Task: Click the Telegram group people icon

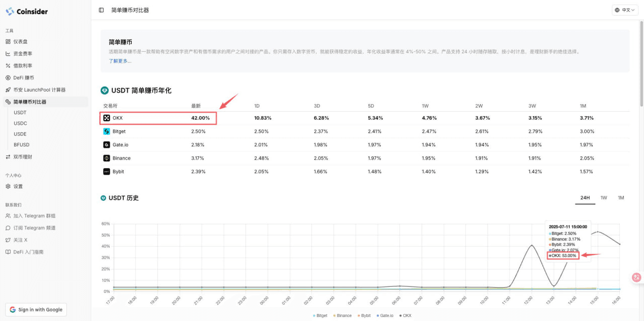Action: pyautogui.click(x=8, y=216)
